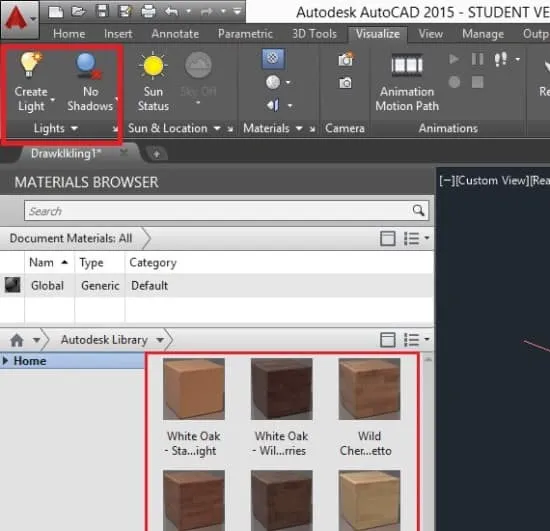Toggle the Sun Status icon
The image size is (550, 531).
pyautogui.click(x=153, y=65)
